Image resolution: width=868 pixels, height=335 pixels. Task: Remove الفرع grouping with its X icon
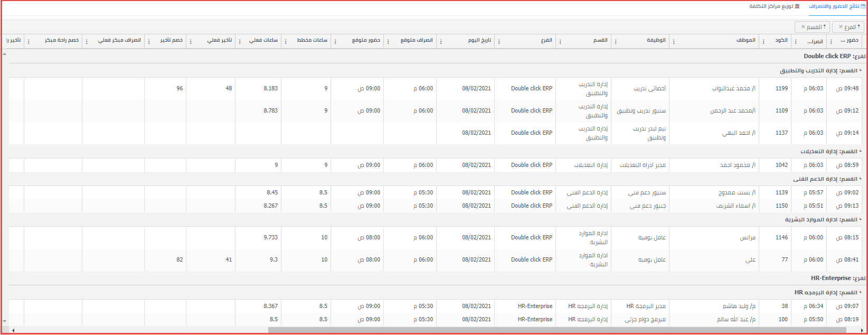pyautogui.click(x=841, y=27)
